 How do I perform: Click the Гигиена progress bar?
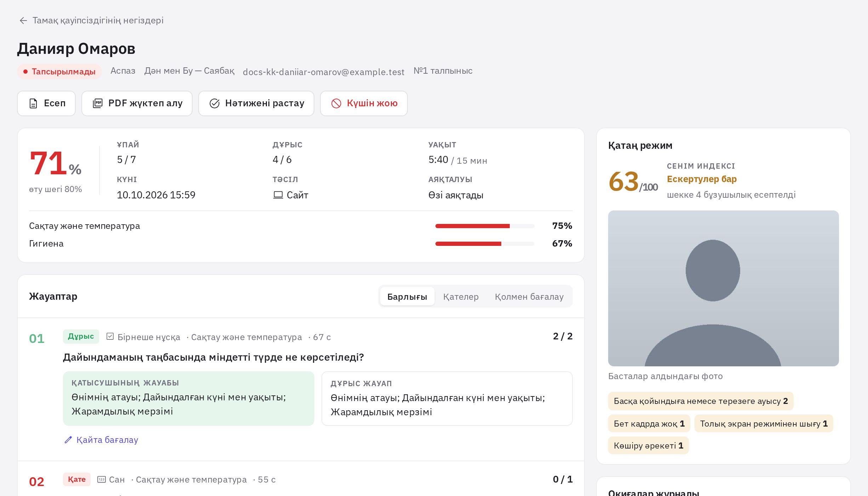pyautogui.click(x=485, y=244)
